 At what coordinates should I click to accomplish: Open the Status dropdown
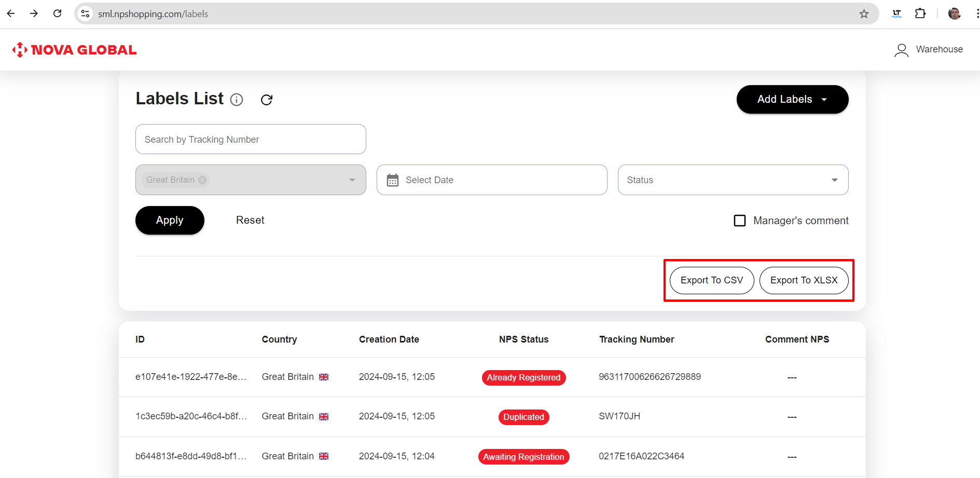click(733, 180)
